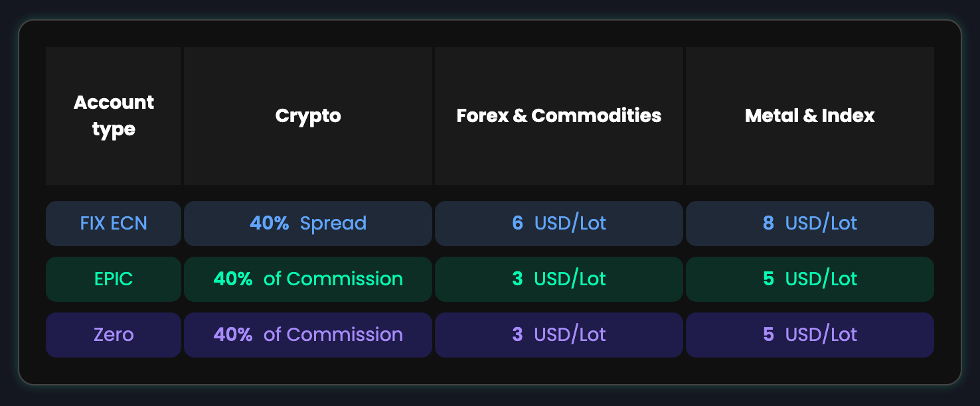Click FIX ECN's 40% Spread crypto cell
The height and width of the screenshot is (406, 980).
point(308,223)
